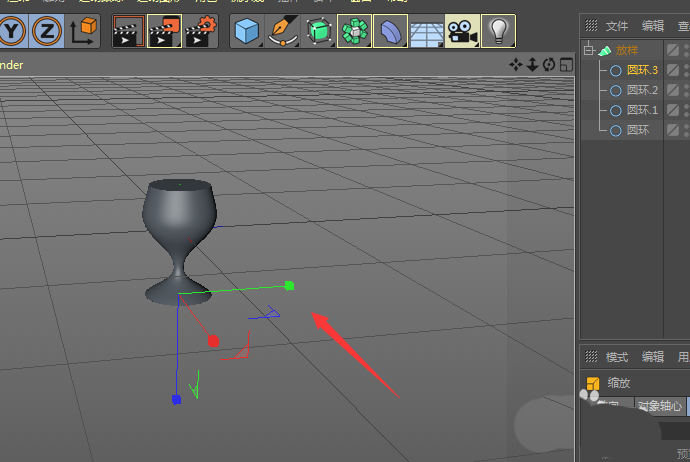Collapse the 放样 loft tree
The height and width of the screenshot is (462, 690).
click(x=589, y=50)
